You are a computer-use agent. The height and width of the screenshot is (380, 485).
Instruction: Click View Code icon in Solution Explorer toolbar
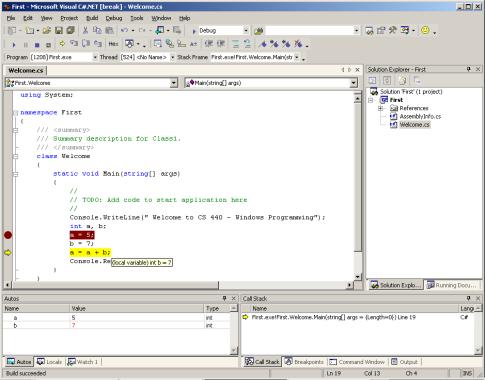point(372,80)
